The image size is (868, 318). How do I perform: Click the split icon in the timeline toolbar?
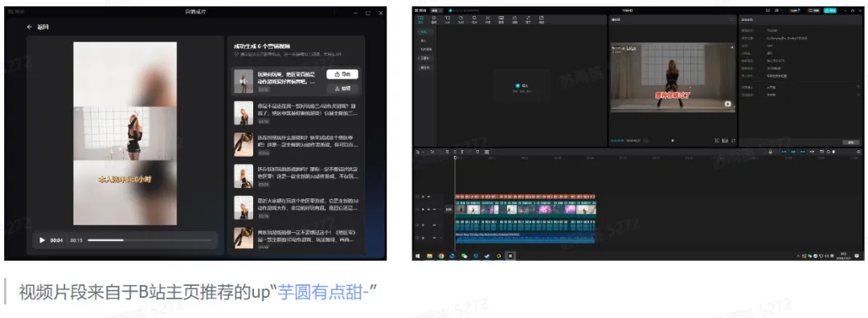(x=448, y=152)
